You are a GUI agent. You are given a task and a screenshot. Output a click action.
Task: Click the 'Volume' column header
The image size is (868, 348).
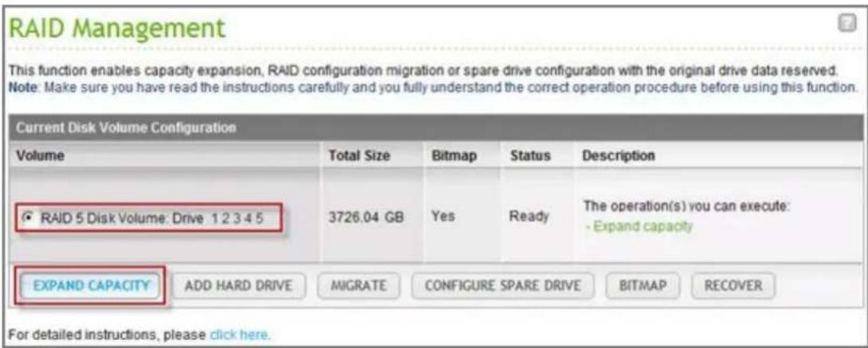coord(40,155)
